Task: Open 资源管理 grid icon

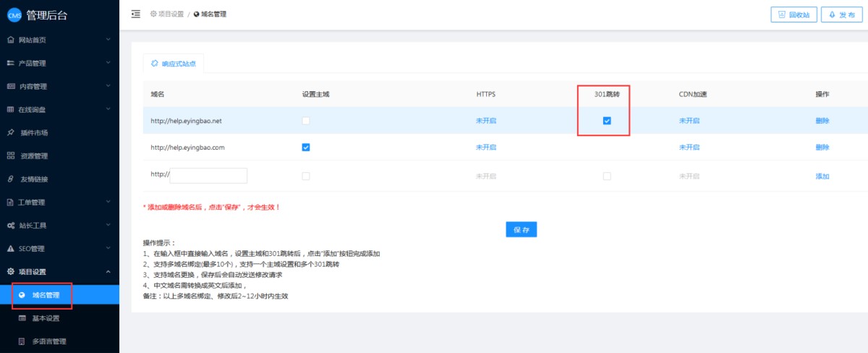Action: (x=10, y=156)
